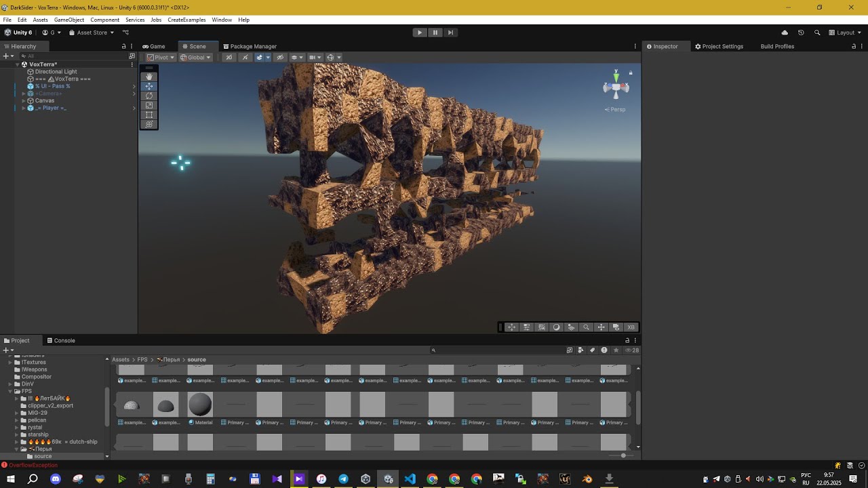Open Discord from the taskbar
The height and width of the screenshot is (488, 868).
56,479
